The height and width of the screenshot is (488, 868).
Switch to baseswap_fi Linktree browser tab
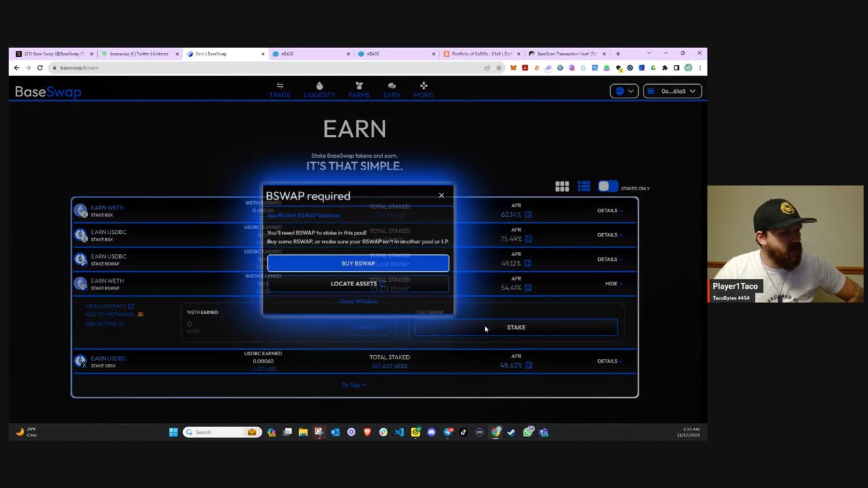coord(139,54)
